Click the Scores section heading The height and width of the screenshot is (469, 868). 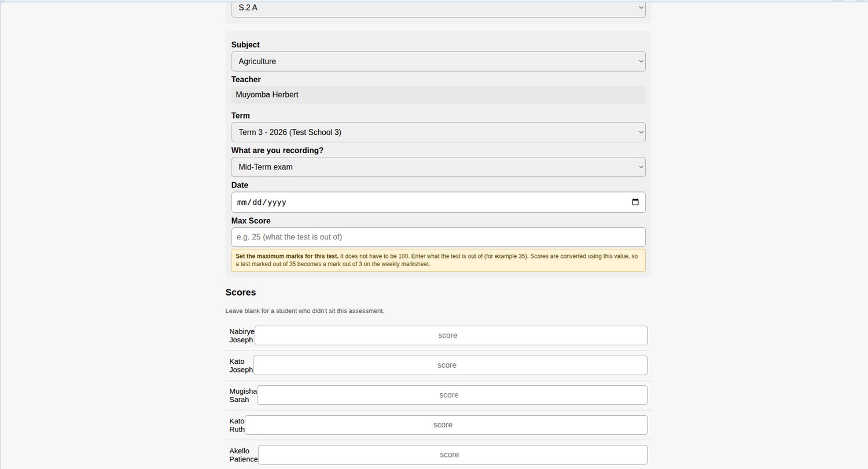pos(241,293)
